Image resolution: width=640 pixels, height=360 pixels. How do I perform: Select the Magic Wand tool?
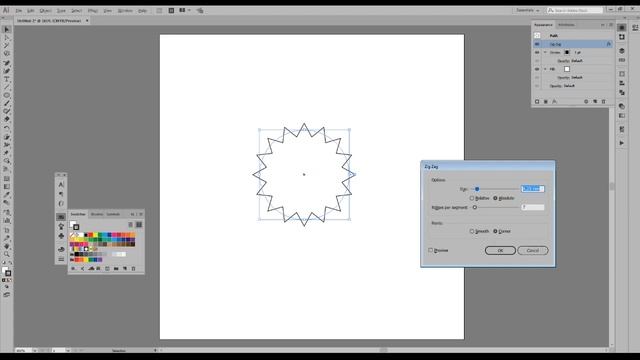point(7,46)
